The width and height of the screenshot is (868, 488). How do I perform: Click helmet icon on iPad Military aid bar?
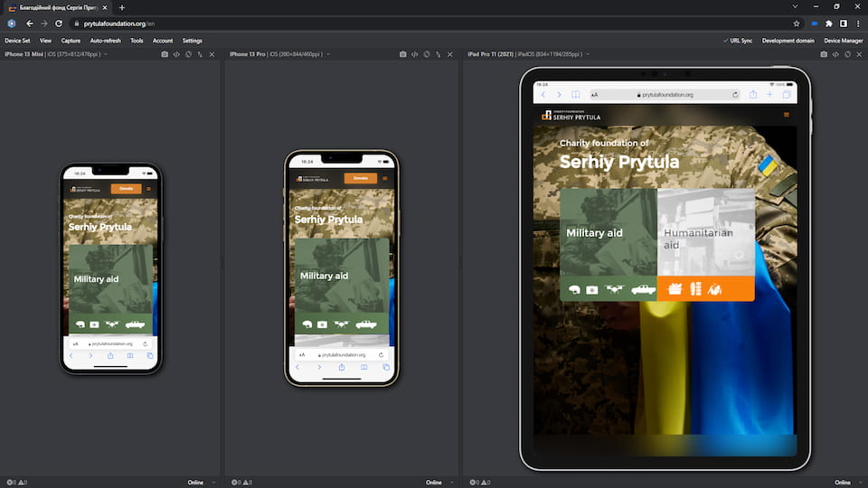click(x=574, y=289)
